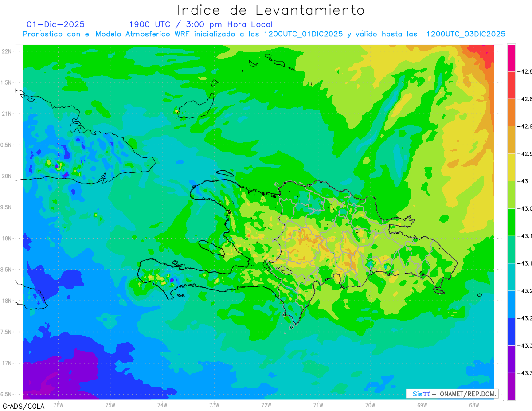This screenshot has height=411, width=532.
Task: Click the '69W' longitude label
Action: (x=422, y=405)
